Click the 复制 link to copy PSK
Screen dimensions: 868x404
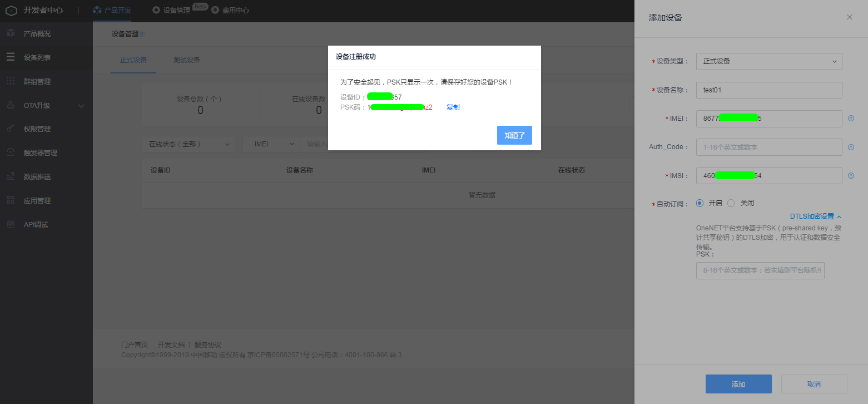click(453, 107)
